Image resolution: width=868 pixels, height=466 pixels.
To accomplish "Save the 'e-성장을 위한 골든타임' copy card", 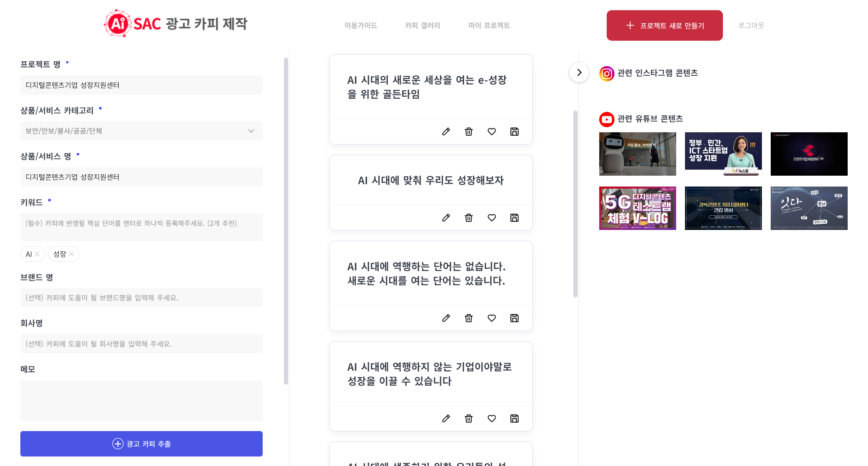I will tap(514, 132).
